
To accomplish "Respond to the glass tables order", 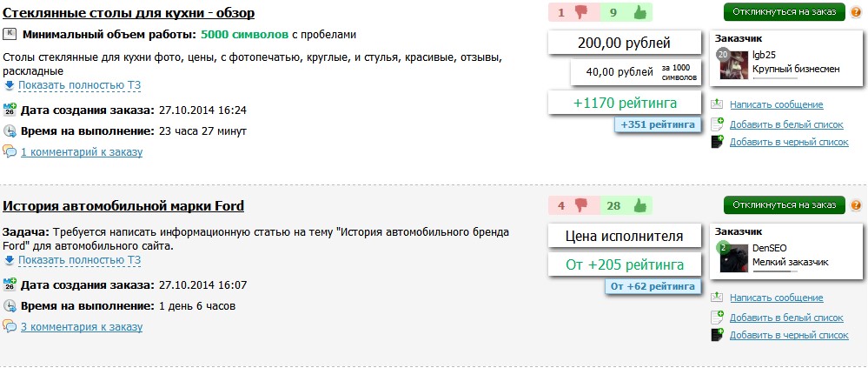I will click(784, 13).
